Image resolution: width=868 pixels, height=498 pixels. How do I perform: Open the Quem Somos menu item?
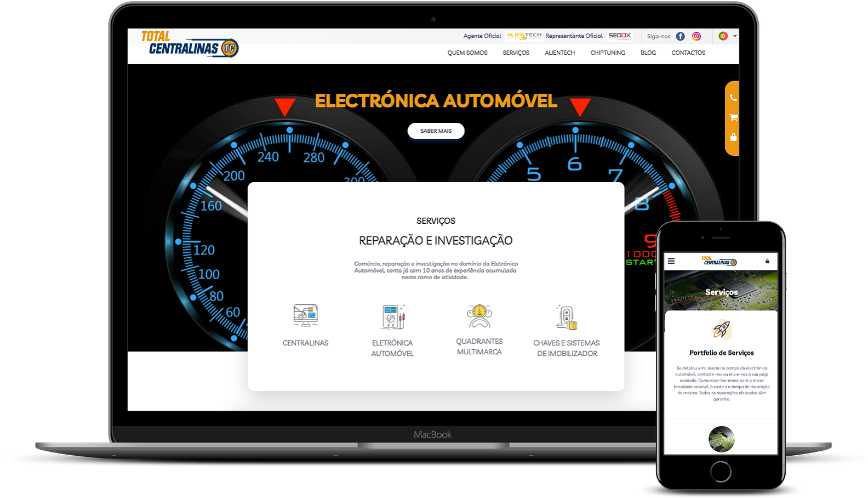click(467, 53)
